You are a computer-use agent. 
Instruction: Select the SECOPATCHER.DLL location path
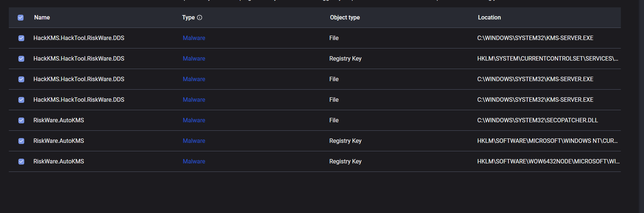pos(537,120)
